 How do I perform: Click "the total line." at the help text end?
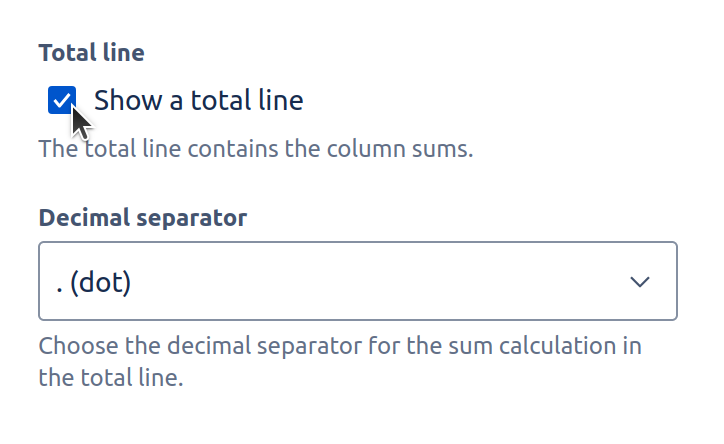111,379
